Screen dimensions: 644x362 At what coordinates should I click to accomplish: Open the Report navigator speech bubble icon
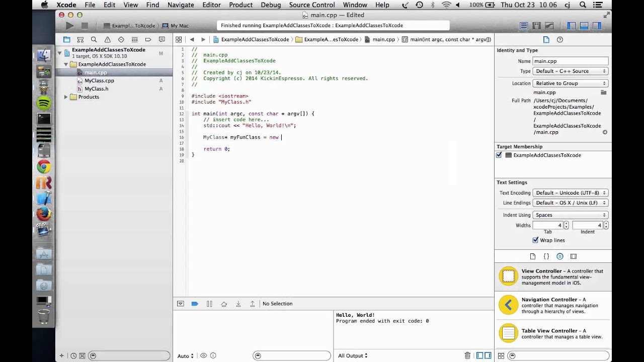coord(162,39)
